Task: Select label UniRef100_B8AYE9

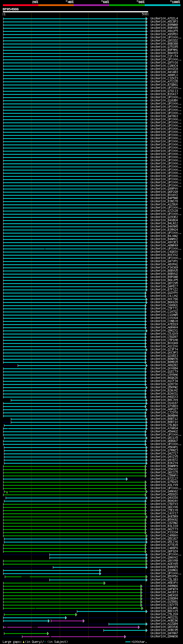Action: pyautogui.click(x=164, y=53)
